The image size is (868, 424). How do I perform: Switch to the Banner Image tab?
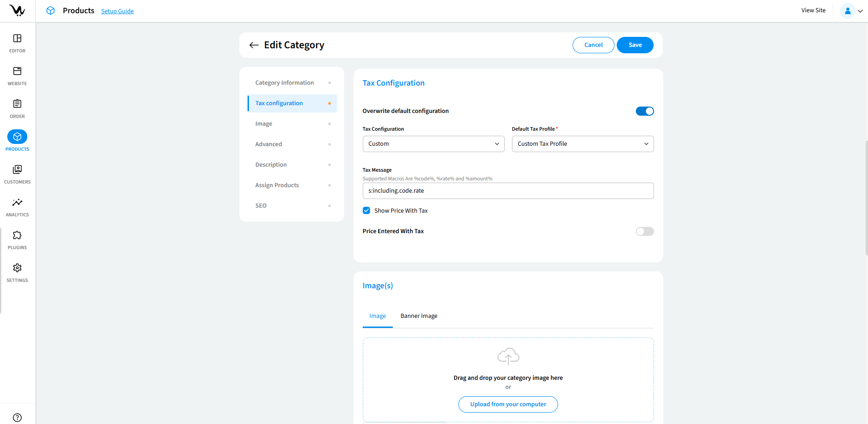tap(419, 316)
